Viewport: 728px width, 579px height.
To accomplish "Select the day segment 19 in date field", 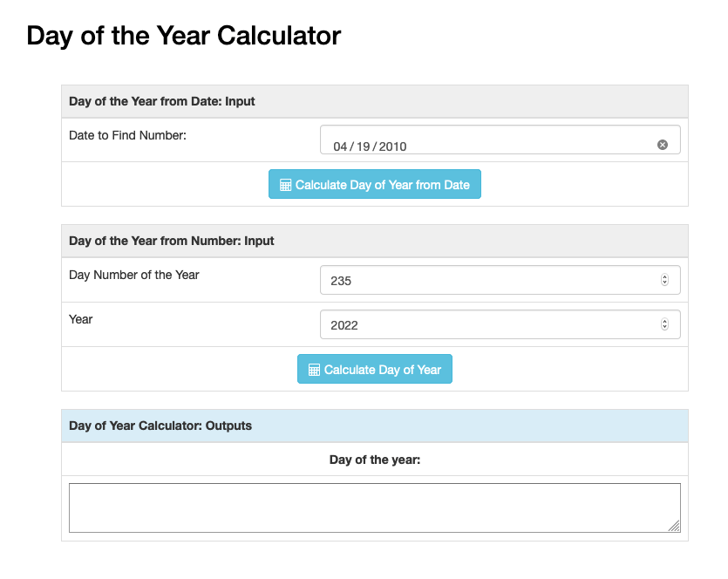I will tap(363, 146).
